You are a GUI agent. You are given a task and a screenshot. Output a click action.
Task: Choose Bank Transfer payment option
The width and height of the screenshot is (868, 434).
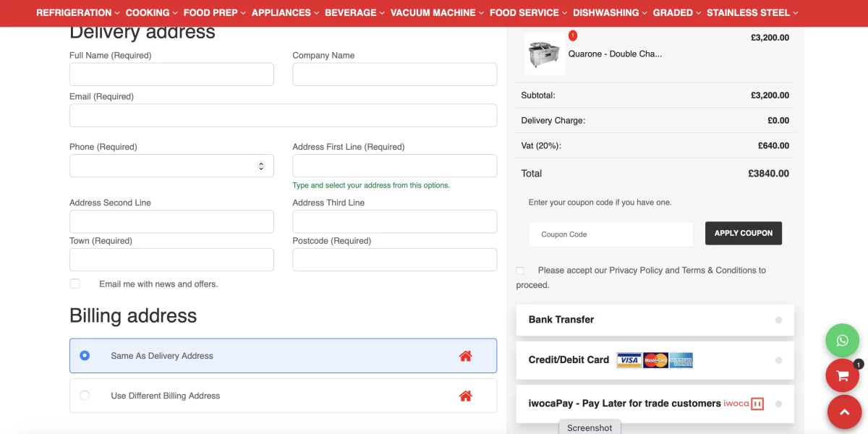[778, 320]
